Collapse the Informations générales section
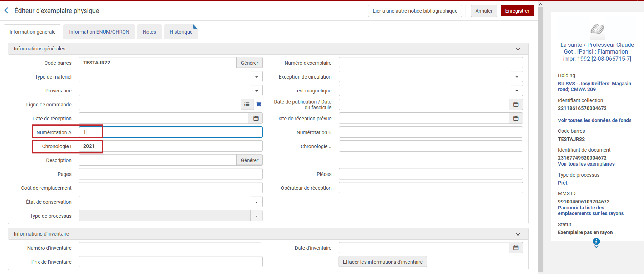The width and height of the screenshot is (644, 274). coord(518,49)
